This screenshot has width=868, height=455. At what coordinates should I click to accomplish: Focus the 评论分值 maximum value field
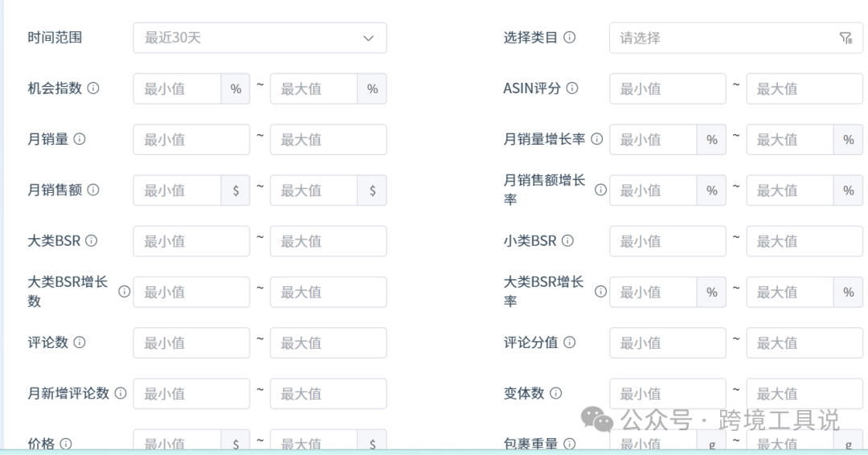coord(805,343)
